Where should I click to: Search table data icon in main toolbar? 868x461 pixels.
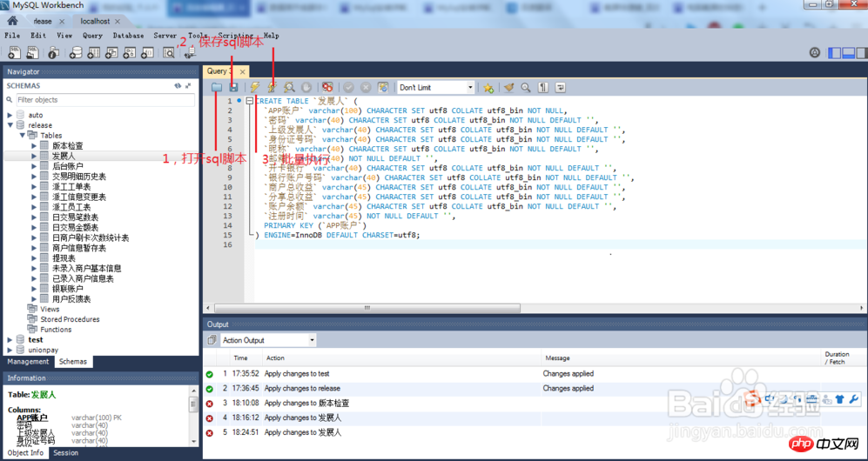point(169,52)
